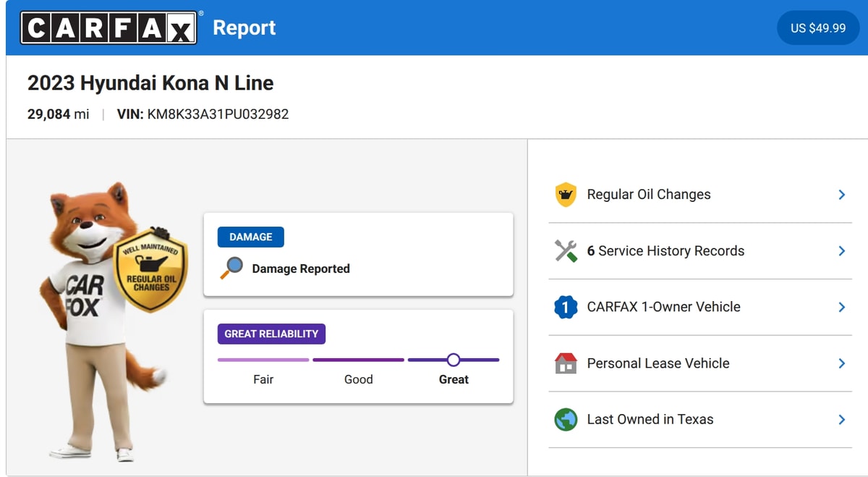
Task: Click the magnifying glass damage icon
Action: click(x=231, y=269)
